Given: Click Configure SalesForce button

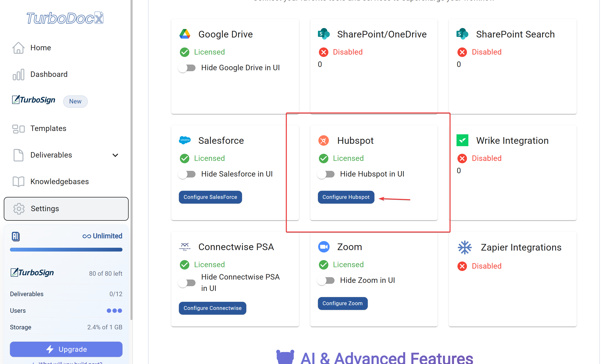Looking at the screenshot, I should (210, 197).
